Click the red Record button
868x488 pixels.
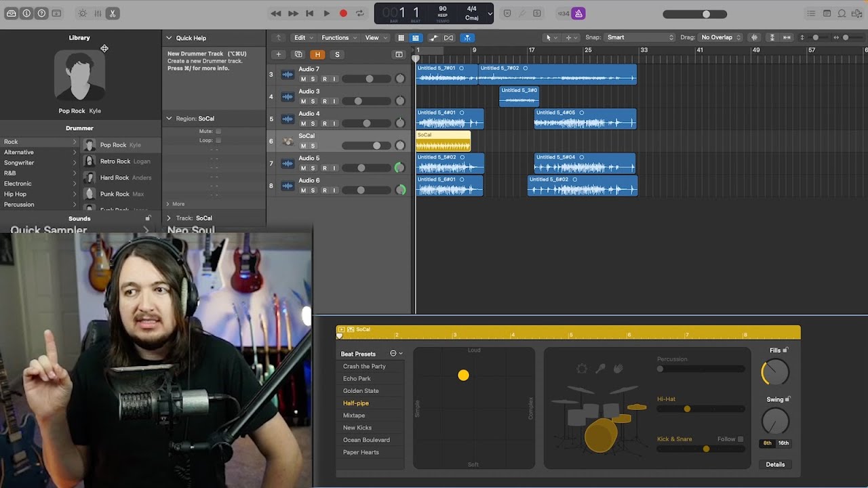tap(343, 13)
